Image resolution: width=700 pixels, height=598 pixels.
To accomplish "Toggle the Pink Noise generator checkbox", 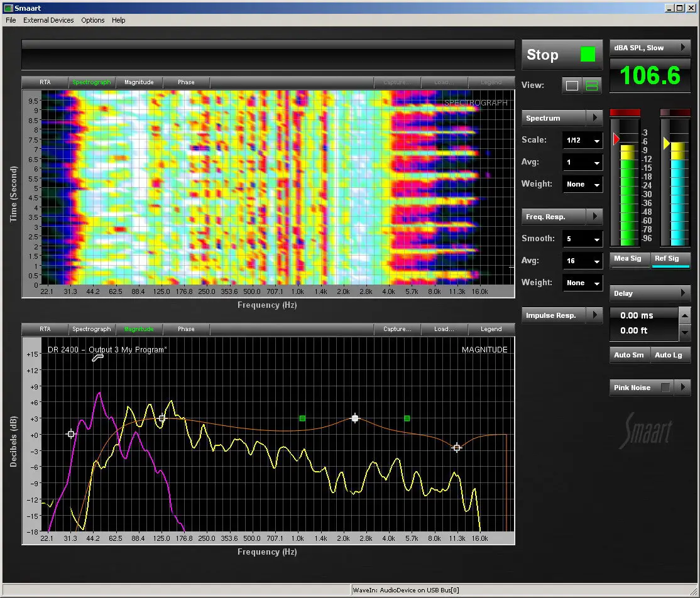I will [x=665, y=388].
